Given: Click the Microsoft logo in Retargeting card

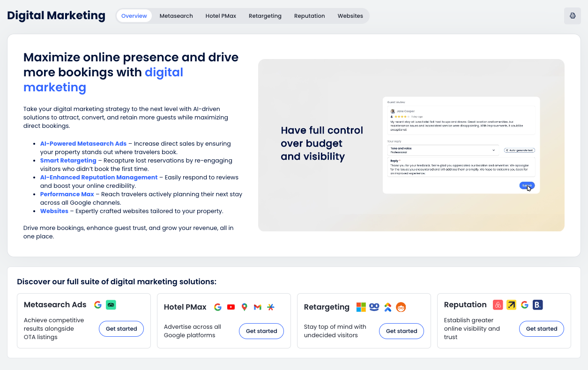Looking at the screenshot, I should [361, 307].
